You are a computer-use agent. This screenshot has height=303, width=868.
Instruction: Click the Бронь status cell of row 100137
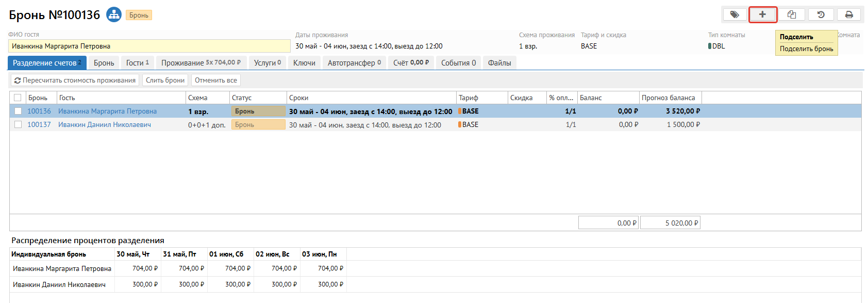point(258,124)
